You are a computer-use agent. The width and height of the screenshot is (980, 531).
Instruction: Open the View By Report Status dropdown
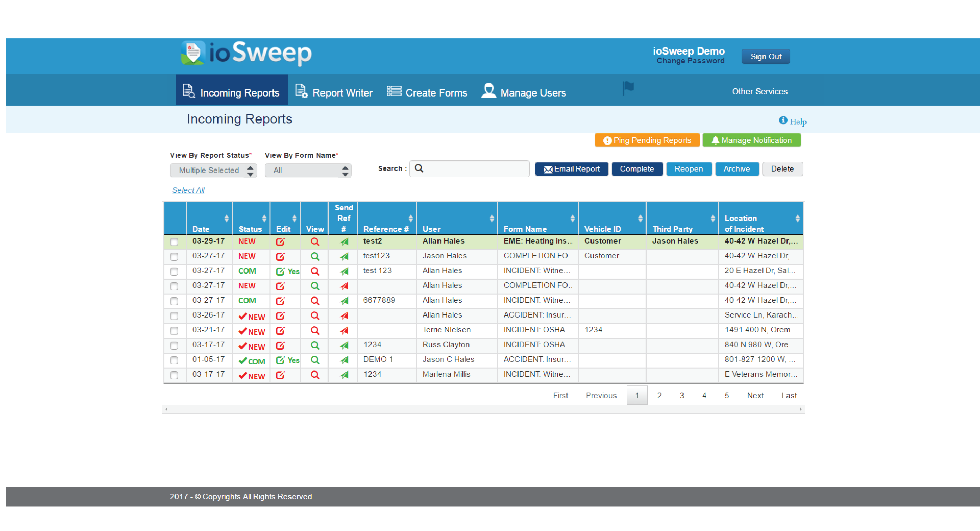(213, 170)
